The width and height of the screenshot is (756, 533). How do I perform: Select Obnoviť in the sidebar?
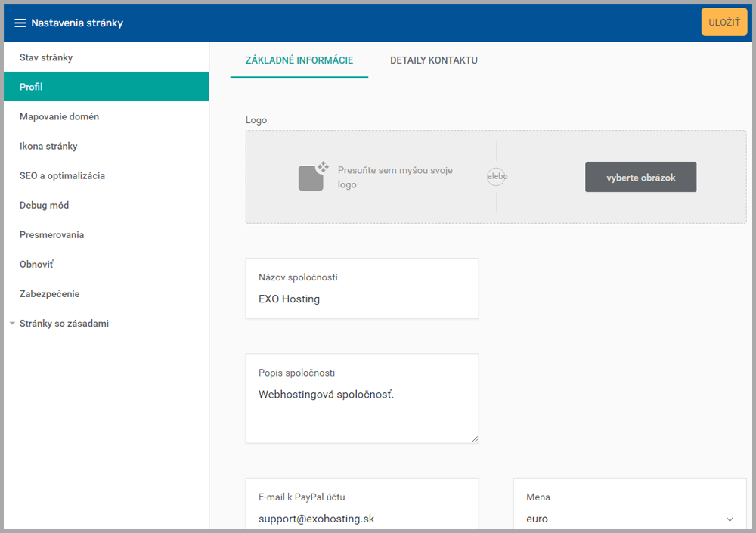click(x=36, y=265)
